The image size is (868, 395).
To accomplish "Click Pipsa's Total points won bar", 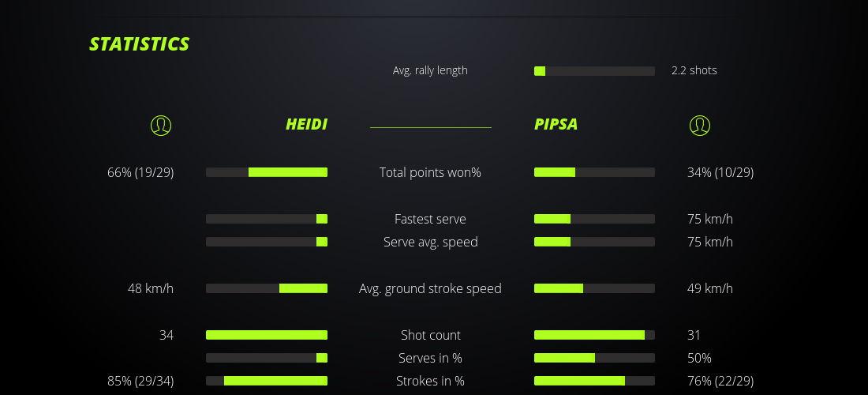I will [x=594, y=172].
